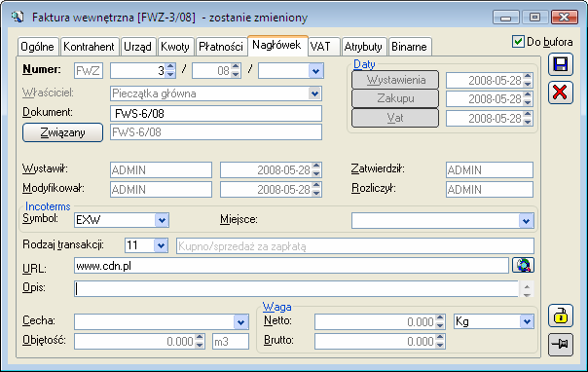The image size is (588, 372).
Task: Toggle the Do bufora checkbox
Action: pyautogui.click(x=518, y=41)
